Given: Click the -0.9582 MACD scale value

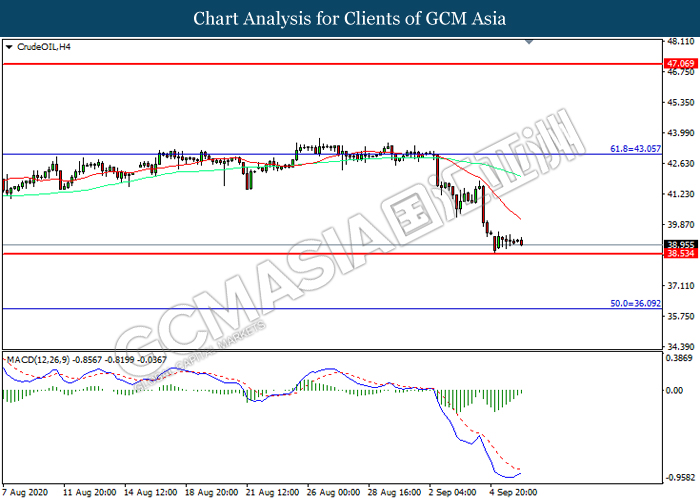Looking at the screenshot, I should point(680,478).
